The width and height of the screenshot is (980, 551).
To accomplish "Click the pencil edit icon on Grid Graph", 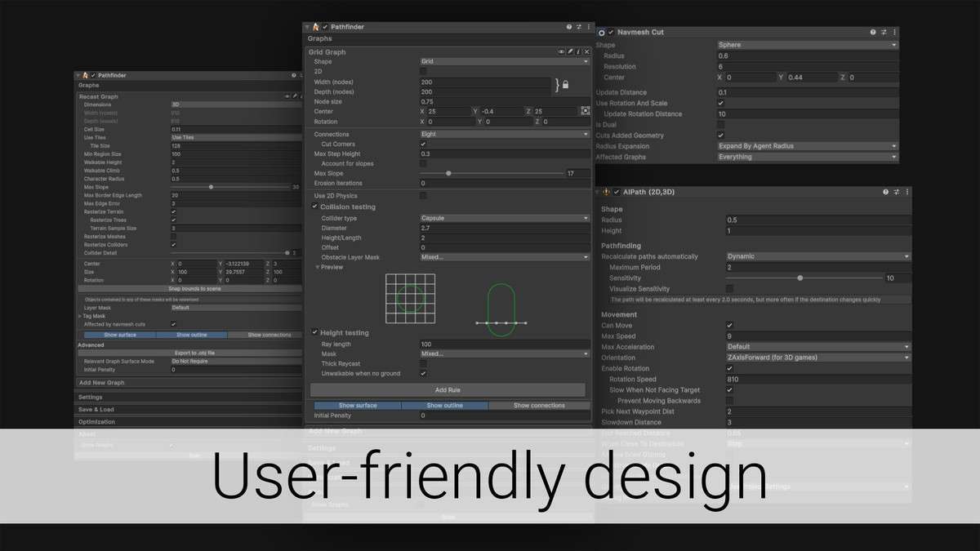I will coord(570,51).
